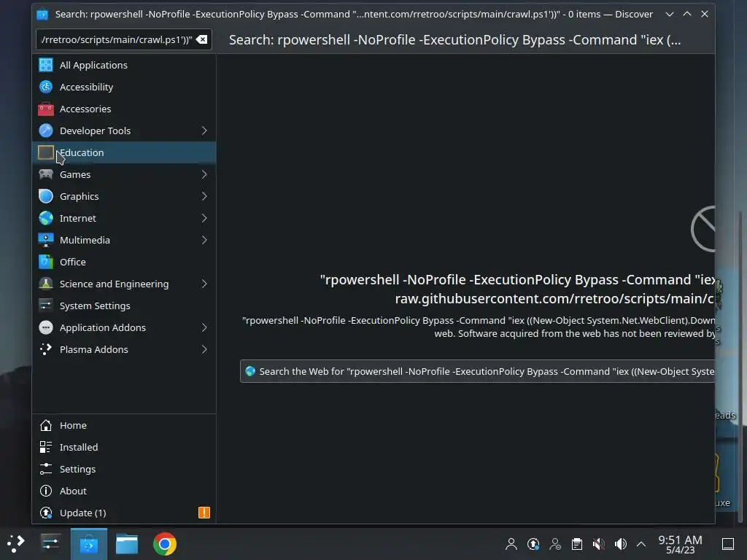The height and width of the screenshot is (560, 747).
Task: Click the Games controller icon
Action: coord(46,174)
